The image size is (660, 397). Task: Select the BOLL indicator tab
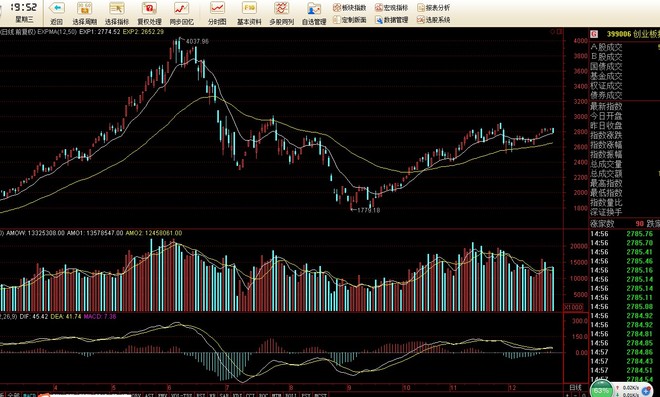coord(290,394)
